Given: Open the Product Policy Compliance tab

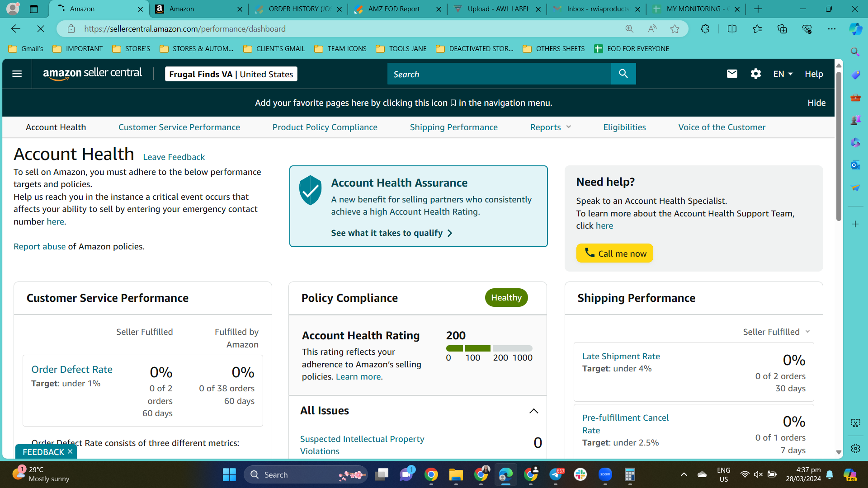Looking at the screenshot, I should (325, 127).
